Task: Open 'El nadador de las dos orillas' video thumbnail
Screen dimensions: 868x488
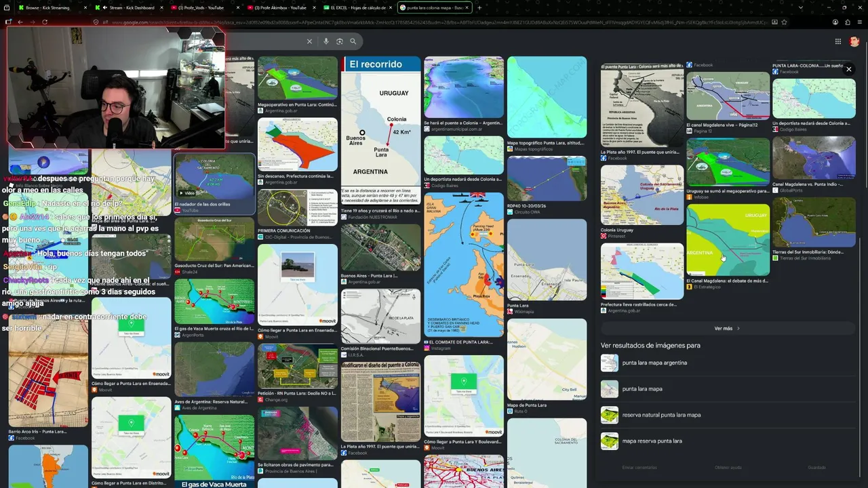Action: pyautogui.click(x=214, y=176)
